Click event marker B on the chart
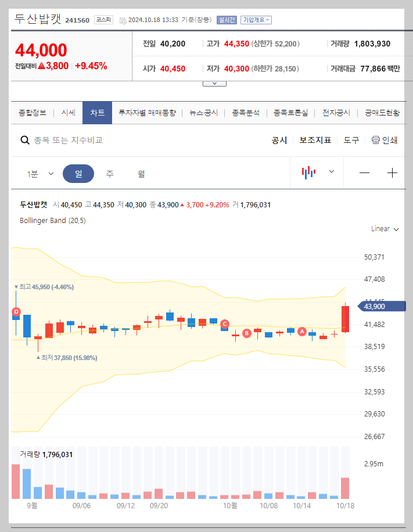 click(x=247, y=333)
